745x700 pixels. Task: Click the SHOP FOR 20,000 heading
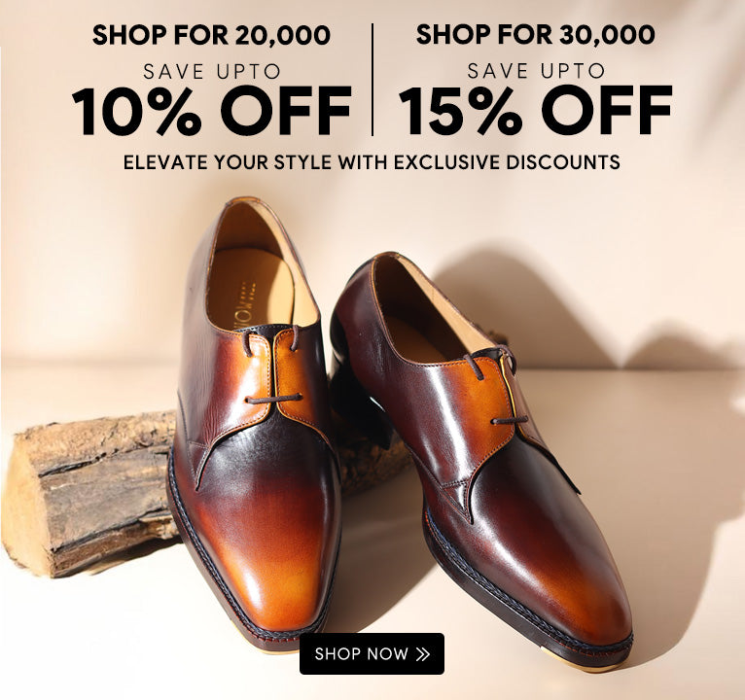211,35
